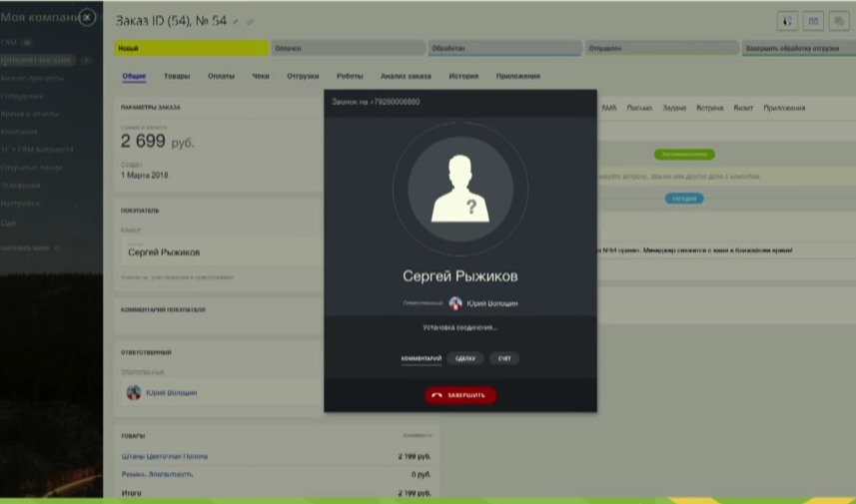The width and height of the screenshot is (856, 504).
Task: Open the Общие tab
Action: pyautogui.click(x=134, y=76)
